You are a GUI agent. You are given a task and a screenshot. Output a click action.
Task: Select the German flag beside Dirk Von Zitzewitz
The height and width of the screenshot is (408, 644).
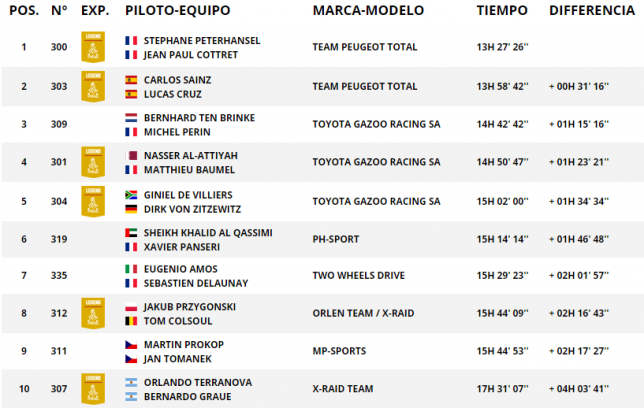pos(130,209)
